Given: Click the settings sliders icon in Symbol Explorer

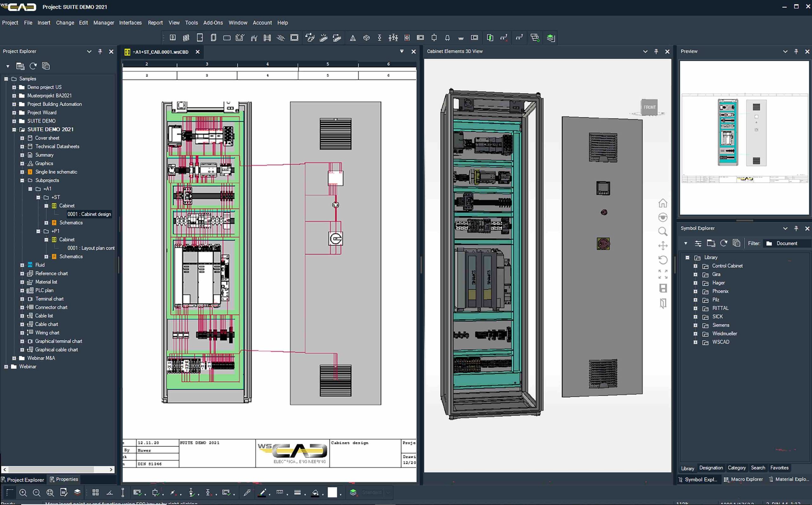Looking at the screenshot, I should (698, 243).
